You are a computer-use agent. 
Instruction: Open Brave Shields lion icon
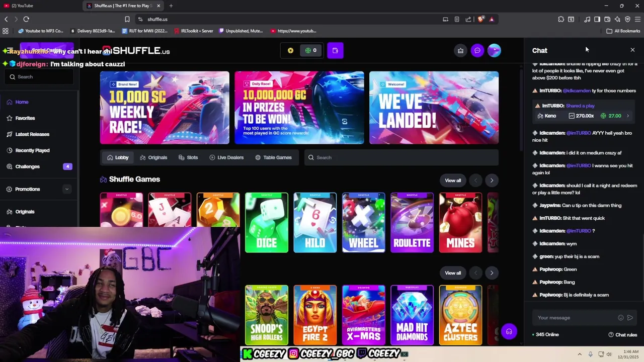pos(481,19)
